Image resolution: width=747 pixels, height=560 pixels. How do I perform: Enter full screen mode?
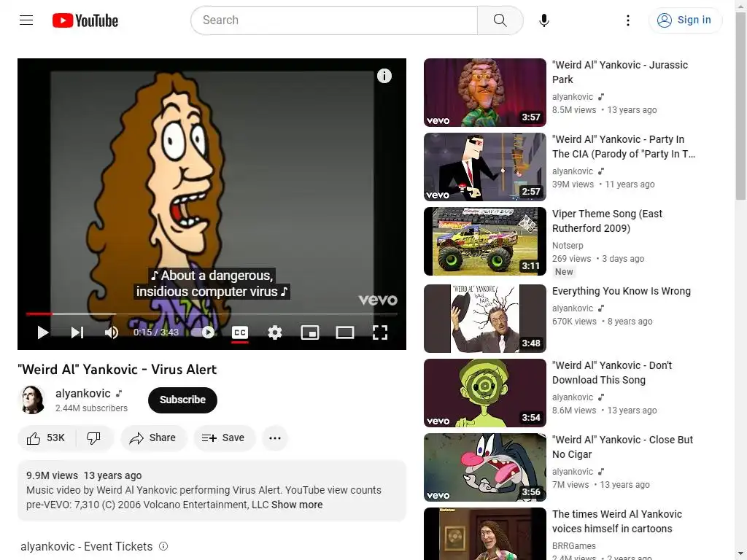(379, 332)
